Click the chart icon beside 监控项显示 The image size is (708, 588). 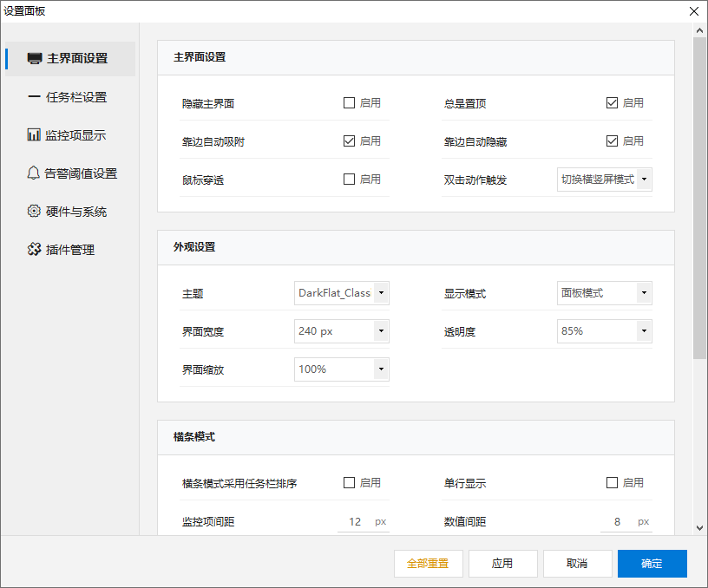35,134
